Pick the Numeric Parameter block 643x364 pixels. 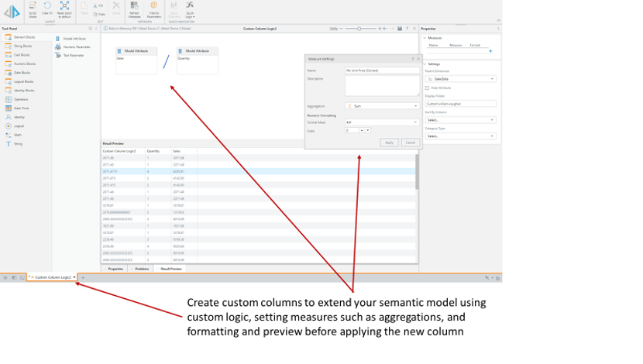(73, 47)
